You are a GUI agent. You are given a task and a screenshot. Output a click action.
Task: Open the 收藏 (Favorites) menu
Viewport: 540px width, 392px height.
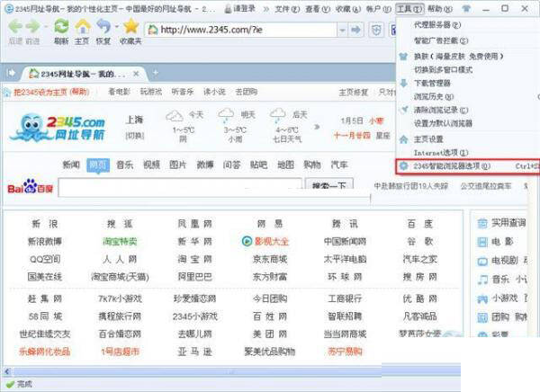347,9
